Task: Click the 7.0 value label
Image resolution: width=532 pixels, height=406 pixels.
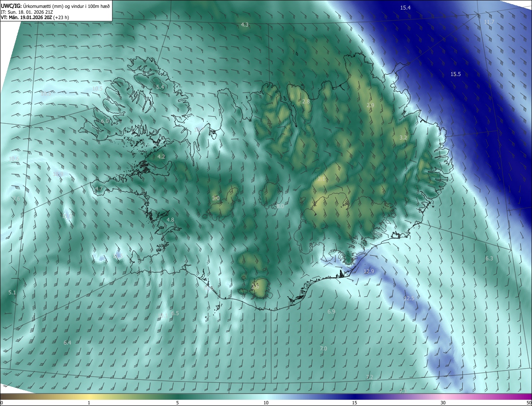Action: click(323, 349)
